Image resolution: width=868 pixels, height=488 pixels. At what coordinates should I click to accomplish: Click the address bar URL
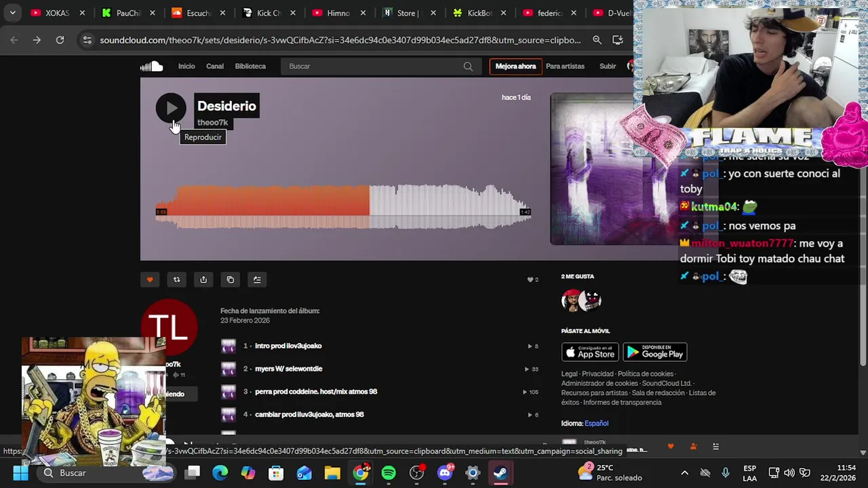(340, 40)
